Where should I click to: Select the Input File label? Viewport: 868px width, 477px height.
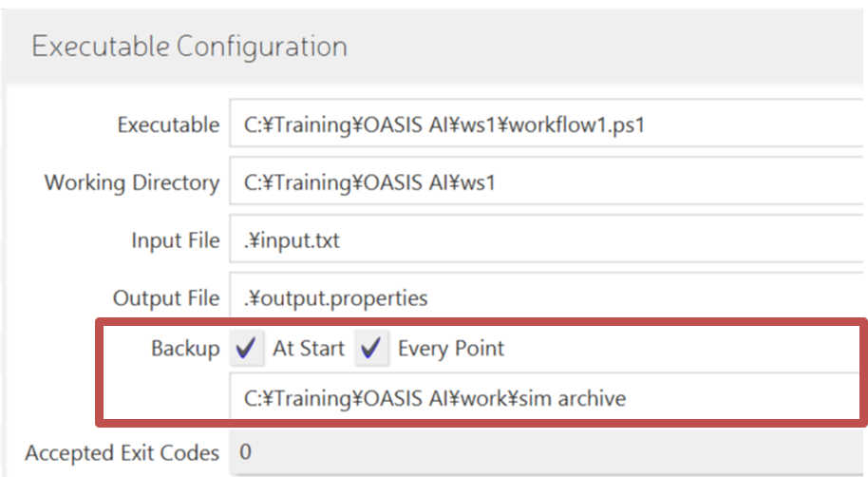176,240
